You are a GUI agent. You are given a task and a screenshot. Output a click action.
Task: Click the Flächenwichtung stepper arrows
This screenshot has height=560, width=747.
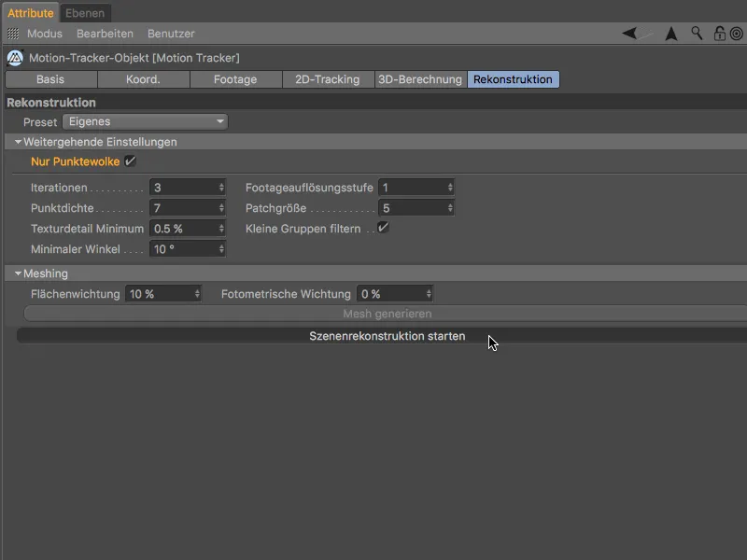coord(197,294)
